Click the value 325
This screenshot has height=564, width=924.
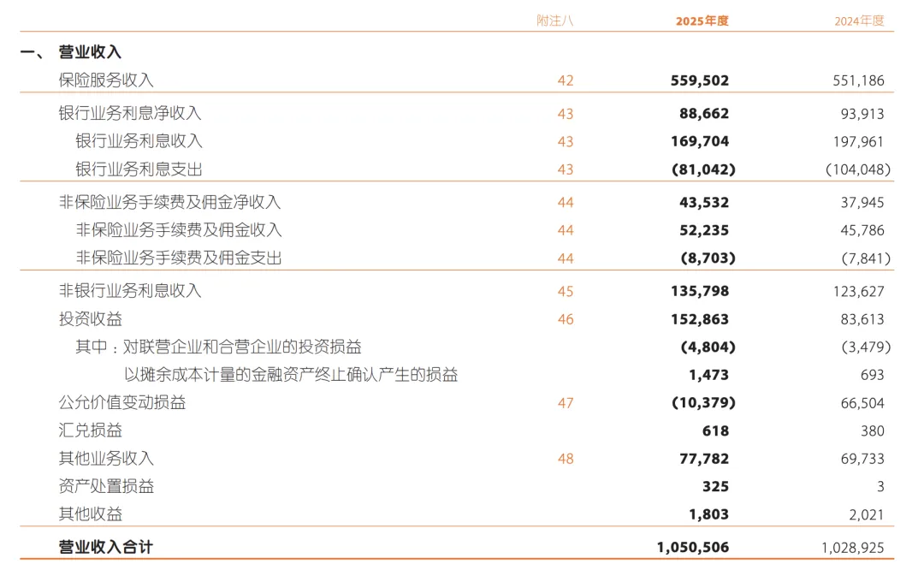tap(715, 486)
